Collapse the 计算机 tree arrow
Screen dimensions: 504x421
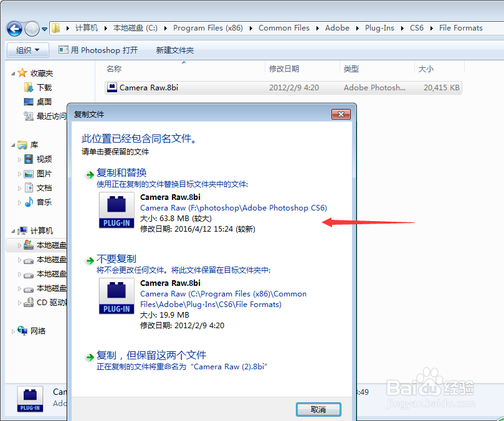point(13,231)
